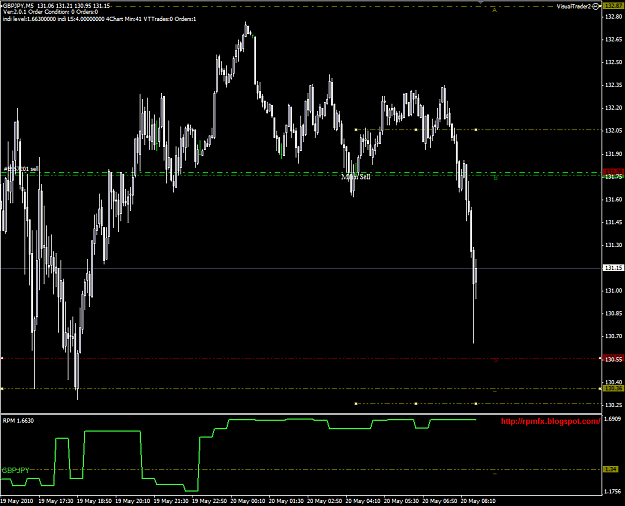
Task: Click the VisualTrader2 smiley face icon
Action: (x=596, y=6)
